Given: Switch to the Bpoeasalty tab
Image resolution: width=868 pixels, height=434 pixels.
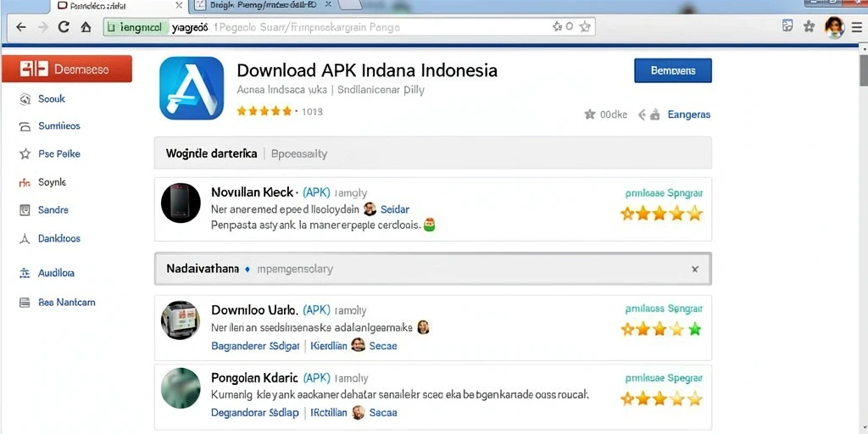Looking at the screenshot, I should pyautogui.click(x=299, y=154).
